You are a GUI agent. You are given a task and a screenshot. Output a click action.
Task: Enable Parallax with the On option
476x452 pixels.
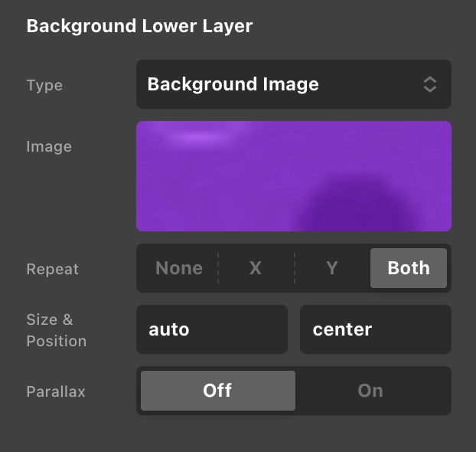click(x=370, y=391)
